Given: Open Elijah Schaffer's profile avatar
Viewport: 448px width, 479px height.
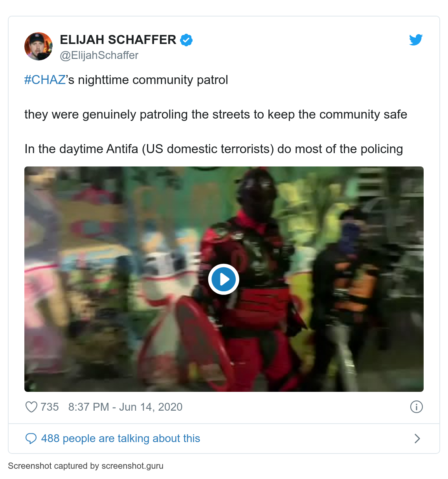Looking at the screenshot, I should click(39, 46).
